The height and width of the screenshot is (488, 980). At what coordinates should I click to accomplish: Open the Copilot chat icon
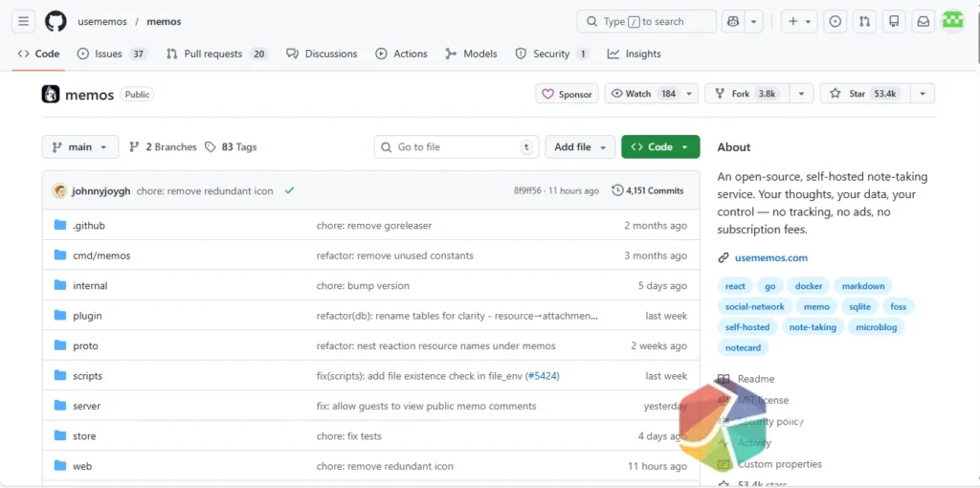coord(733,21)
